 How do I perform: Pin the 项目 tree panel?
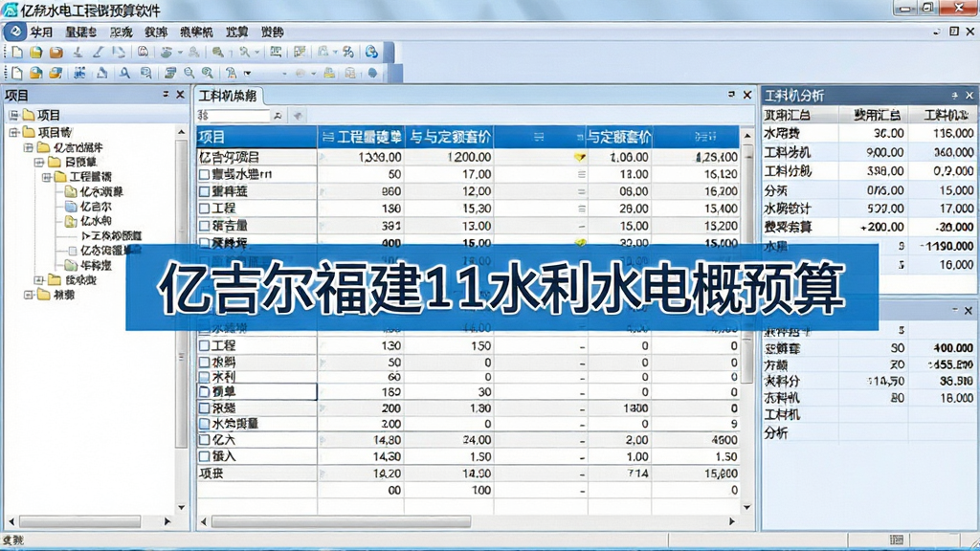tap(166, 95)
